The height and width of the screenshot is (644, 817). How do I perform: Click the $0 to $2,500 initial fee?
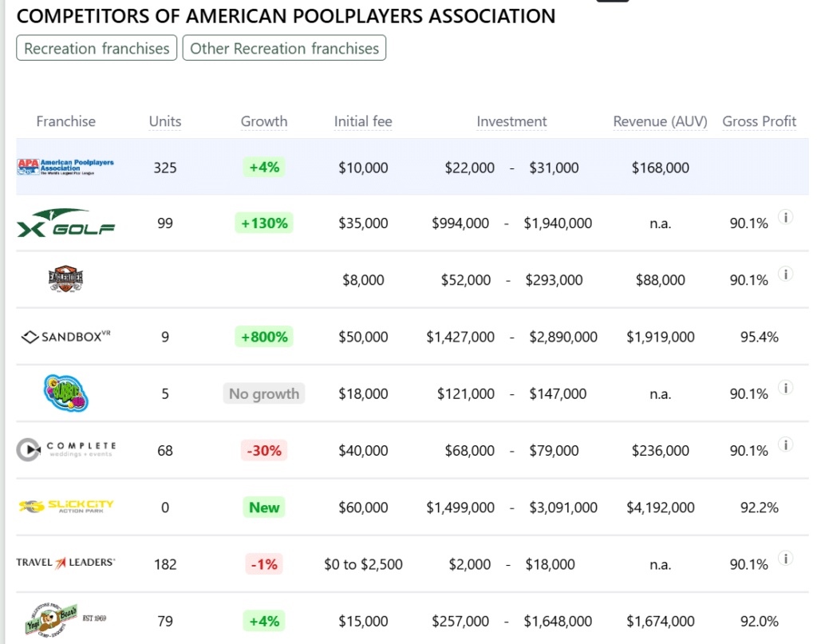[x=363, y=564]
